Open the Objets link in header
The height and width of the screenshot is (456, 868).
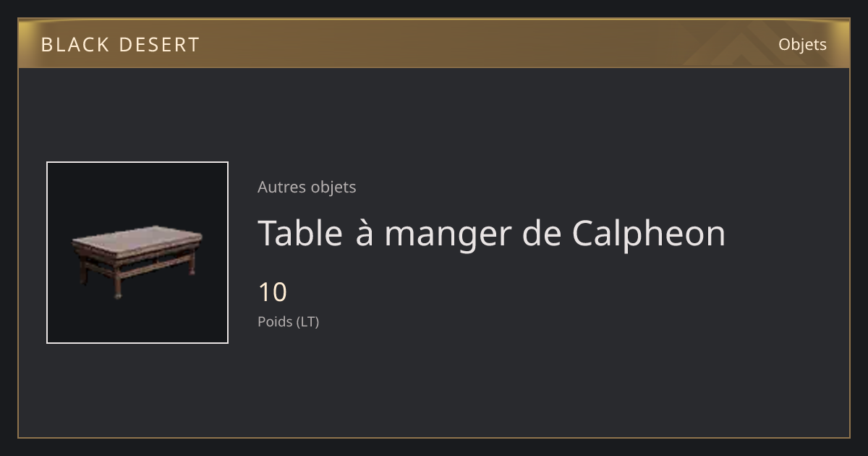point(802,44)
